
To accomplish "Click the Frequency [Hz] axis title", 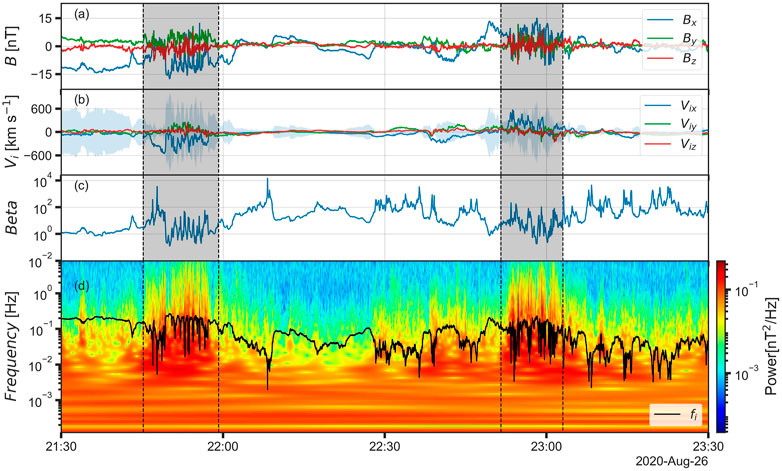I will (11, 345).
